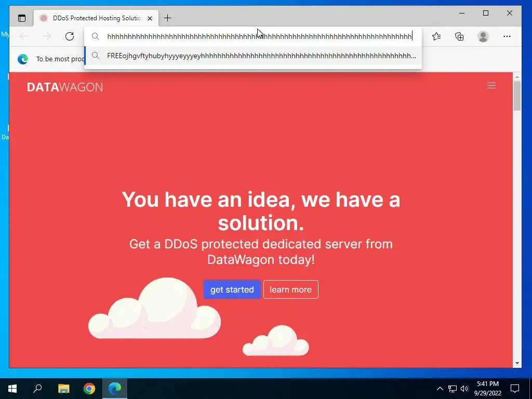Click the scrollbar up arrow
This screenshot has width=532, height=399.
(517, 77)
